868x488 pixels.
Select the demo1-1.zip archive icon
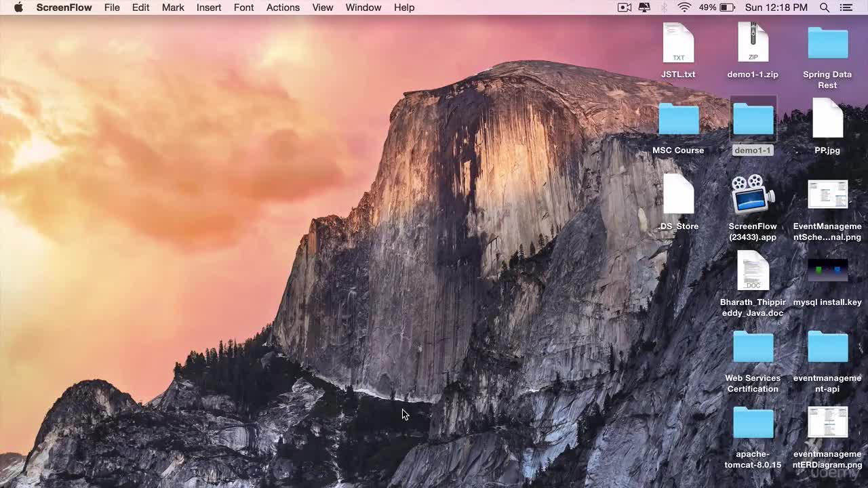[x=753, y=43]
